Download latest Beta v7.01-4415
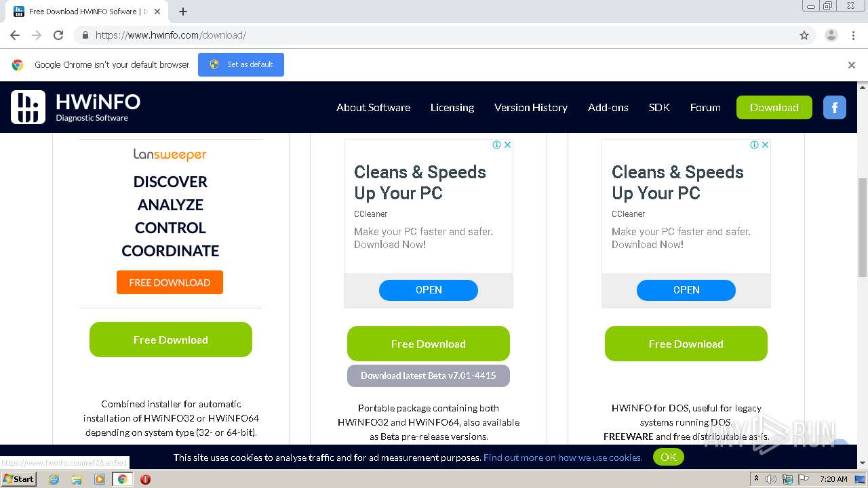The width and height of the screenshot is (868, 488). pyautogui.click(x=429, y=375)
